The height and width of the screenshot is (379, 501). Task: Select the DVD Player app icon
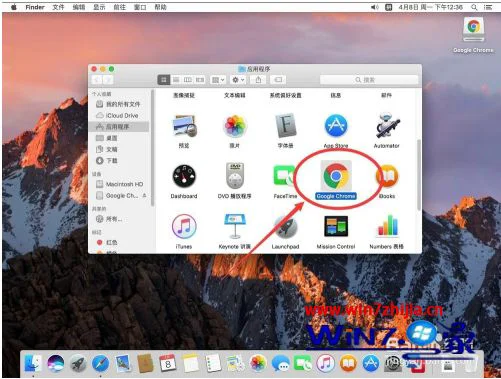(235, 176)
